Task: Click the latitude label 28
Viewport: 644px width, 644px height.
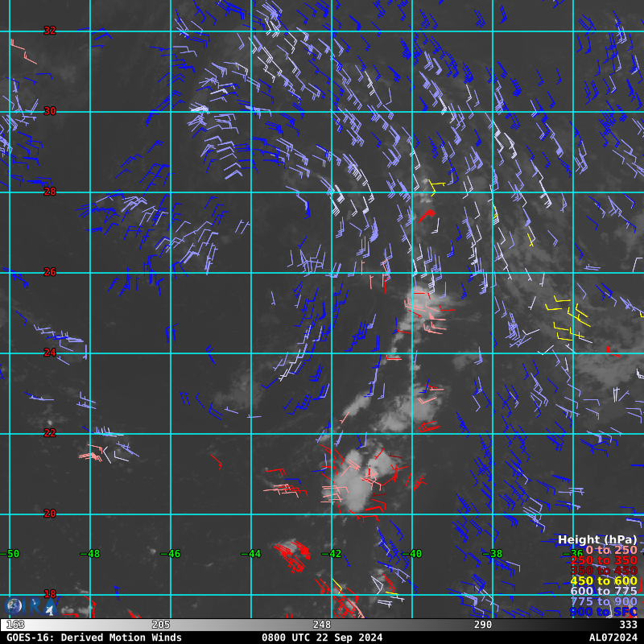Action: tap(50, 192)
